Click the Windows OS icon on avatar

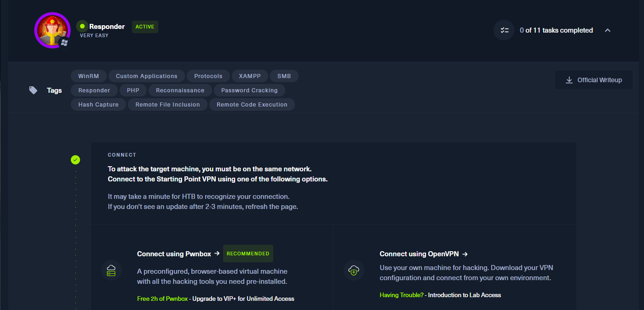[64, 42]
